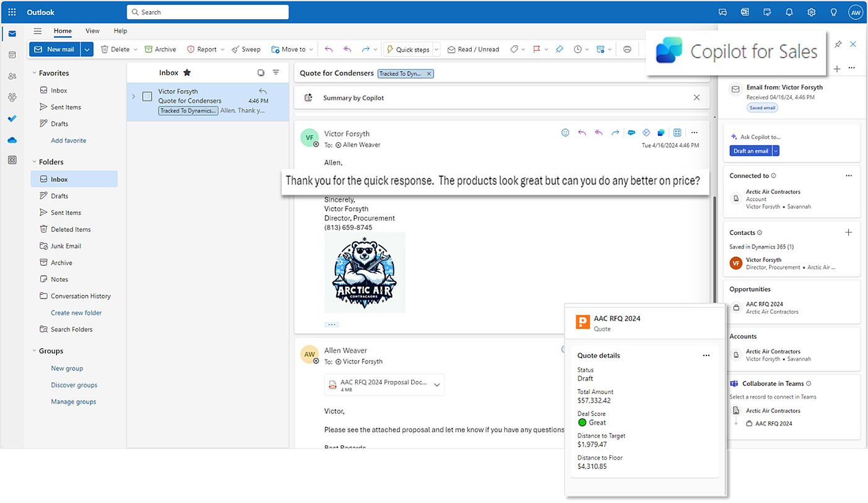Expand Victor Forsyth conversation thread chevron

pyautogui.click(x=133, y=96)
